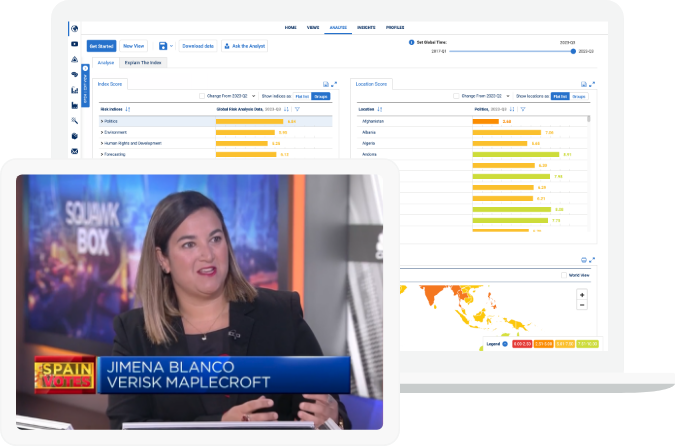Click the orange legend range swatch
675x446 pixels.
[544, 344]
